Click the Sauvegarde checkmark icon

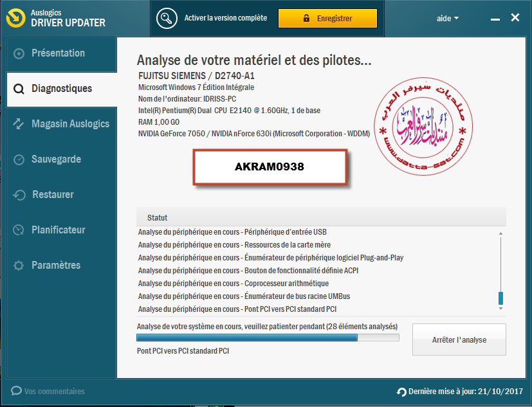tap(19, 159)
